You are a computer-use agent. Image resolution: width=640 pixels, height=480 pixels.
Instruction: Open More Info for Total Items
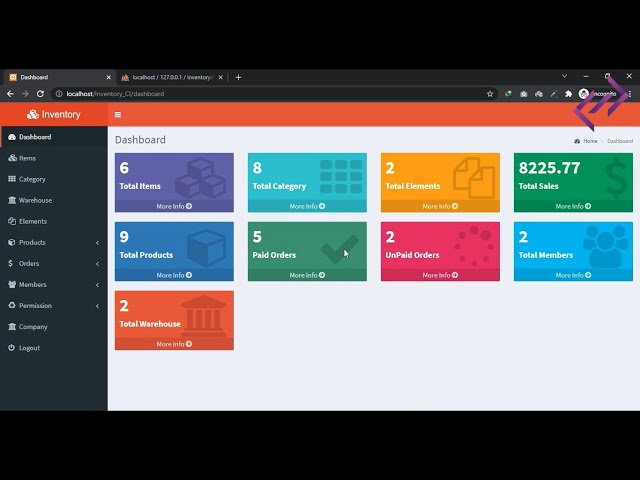point(174,207)
